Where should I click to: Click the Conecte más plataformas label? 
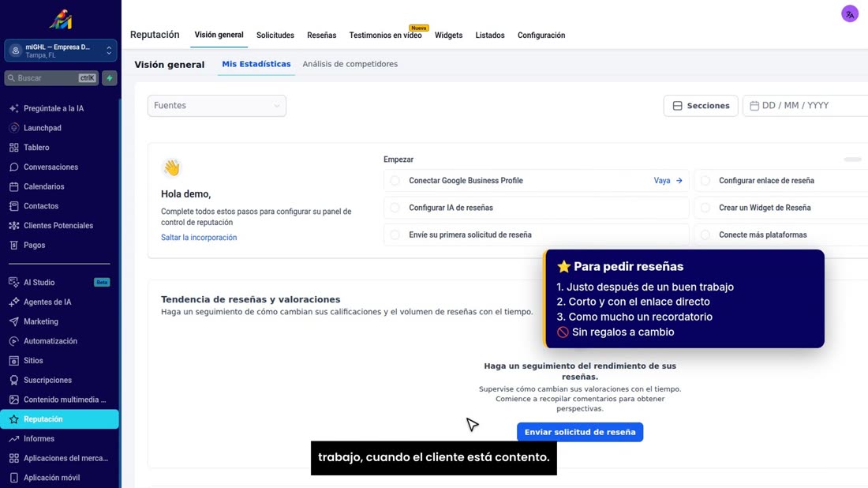click(x=763, y=235)
